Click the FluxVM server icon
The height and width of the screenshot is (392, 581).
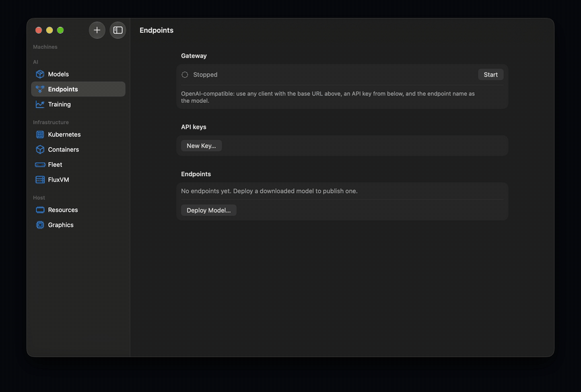point(40,180)
